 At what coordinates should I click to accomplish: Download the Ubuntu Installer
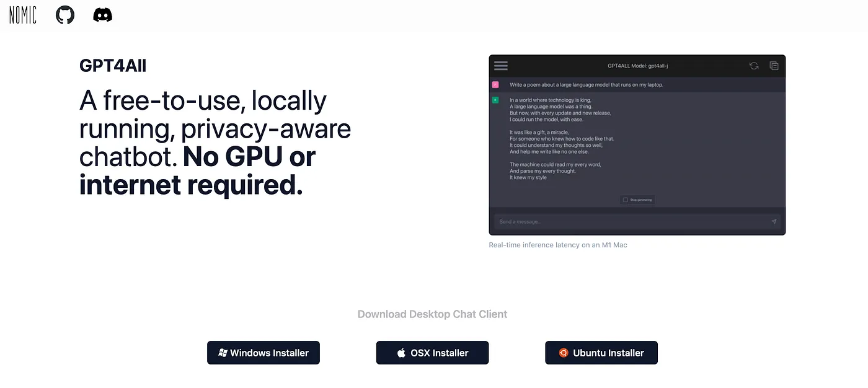[601, 353]
